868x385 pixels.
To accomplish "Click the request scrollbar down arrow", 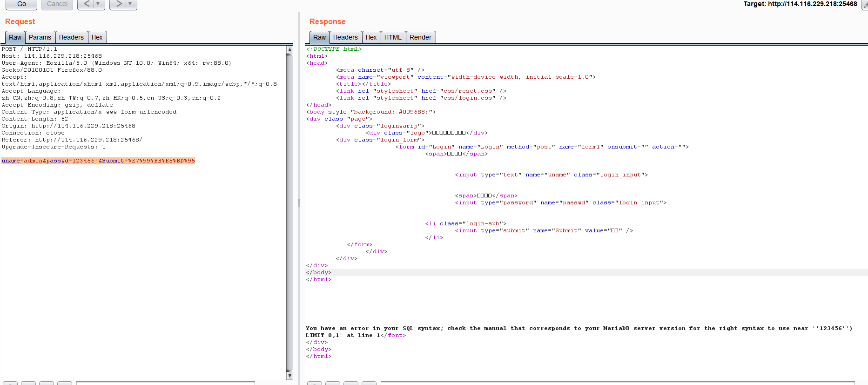I will pyautogui.click(x=289, y=376).
